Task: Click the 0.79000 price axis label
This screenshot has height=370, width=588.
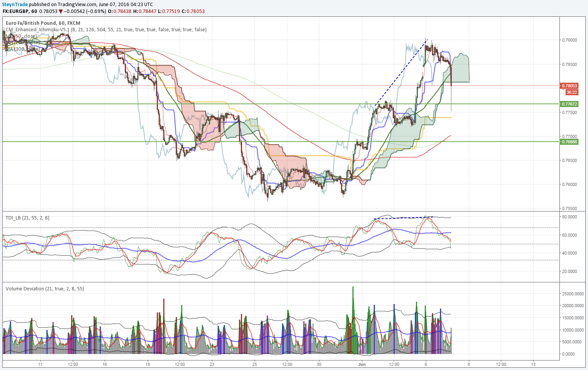Action: tap(569, 40)
